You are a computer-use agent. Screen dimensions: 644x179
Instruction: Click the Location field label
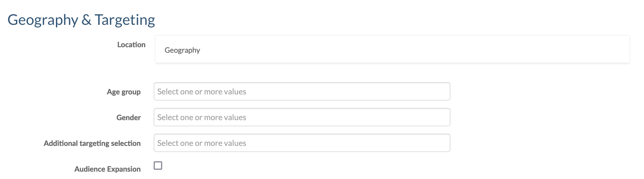(131, 45)
